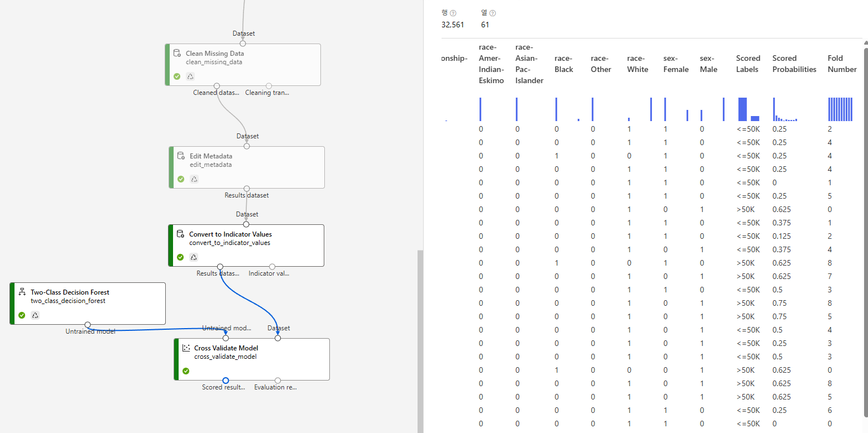Click the reuse recycle icon on Clean Missing Data
This screenshot has height=433, width=868.
pyautogui.click(x=190, y=76)
